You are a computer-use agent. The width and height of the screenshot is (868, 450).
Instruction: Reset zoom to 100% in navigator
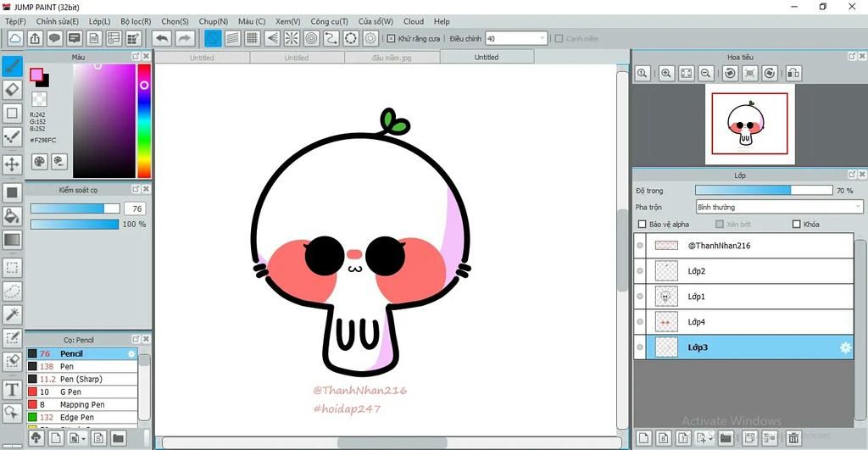click(x=643, y=73)
